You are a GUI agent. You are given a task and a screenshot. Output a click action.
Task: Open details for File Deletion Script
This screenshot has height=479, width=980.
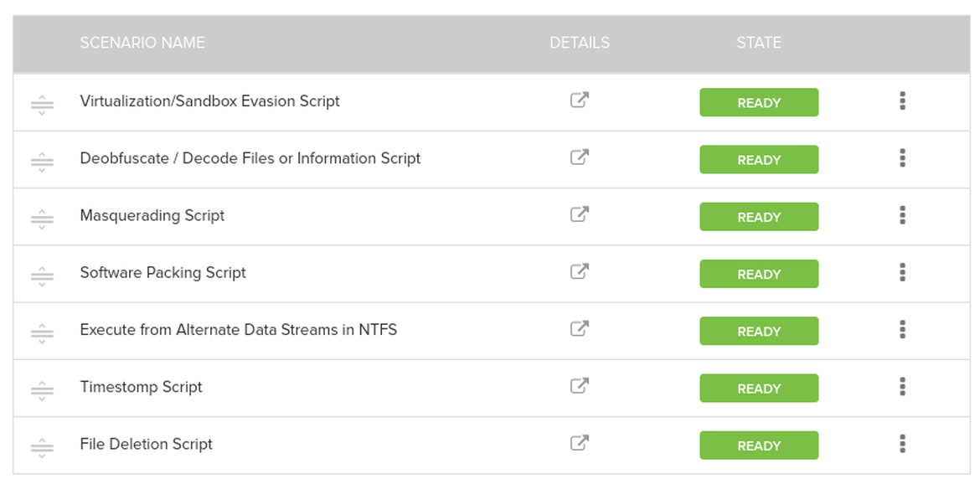[x=579, y=443]
